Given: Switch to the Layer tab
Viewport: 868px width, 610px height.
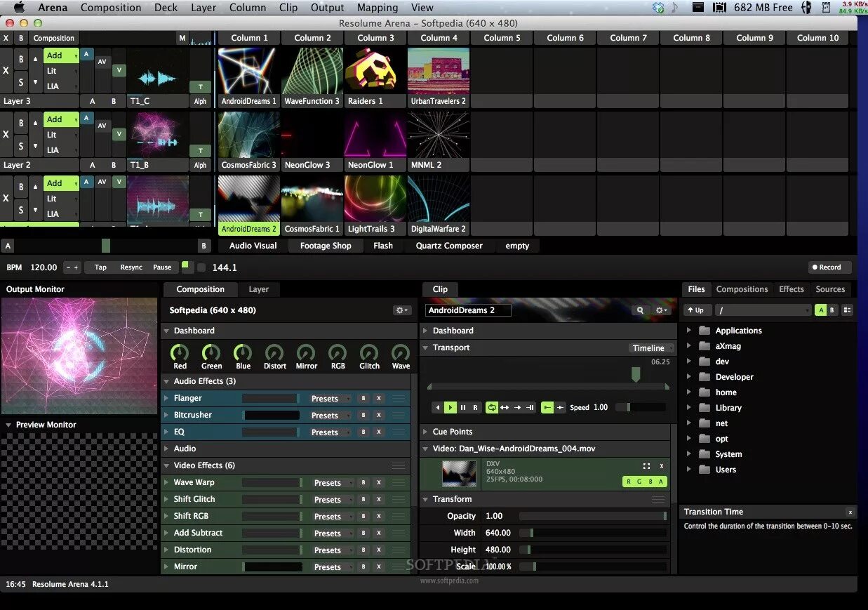Looking at the screenshot, I should (x=258, y=289).
